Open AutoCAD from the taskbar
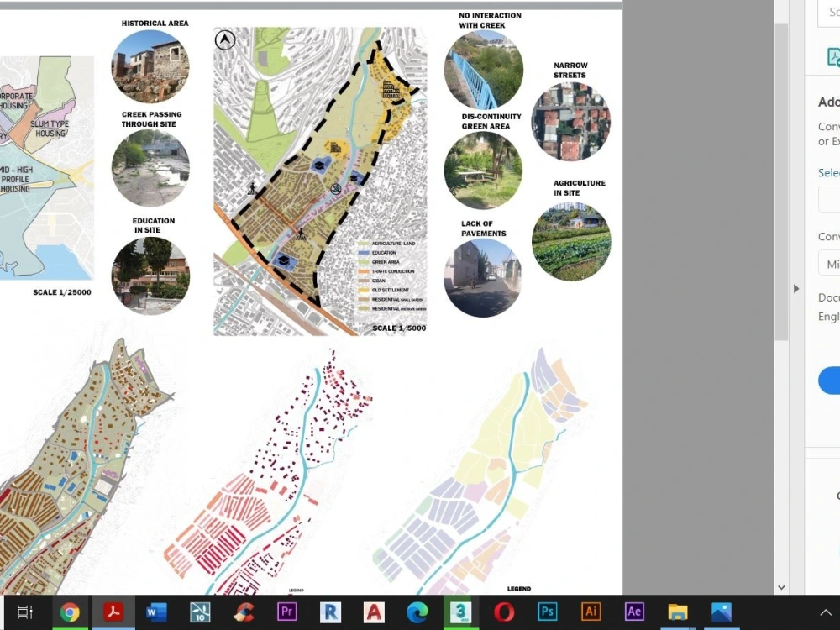The image size is (840, 630). [x=374, y=612]
